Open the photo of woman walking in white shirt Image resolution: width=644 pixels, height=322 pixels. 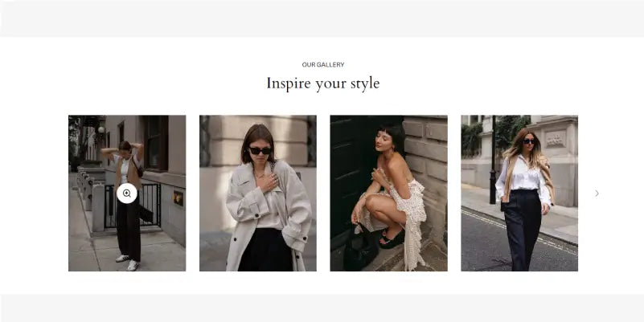[x=519, y=194]
